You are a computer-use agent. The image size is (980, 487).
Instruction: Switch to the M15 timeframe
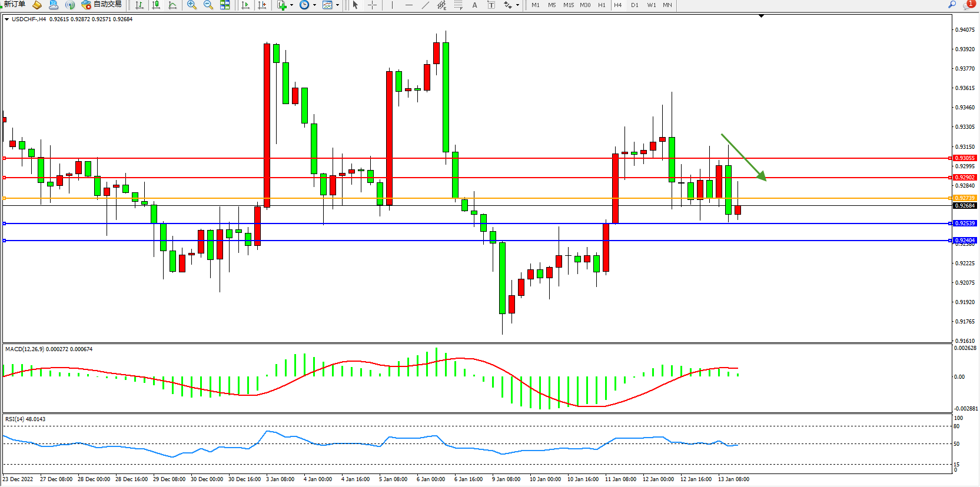(568, 5)
